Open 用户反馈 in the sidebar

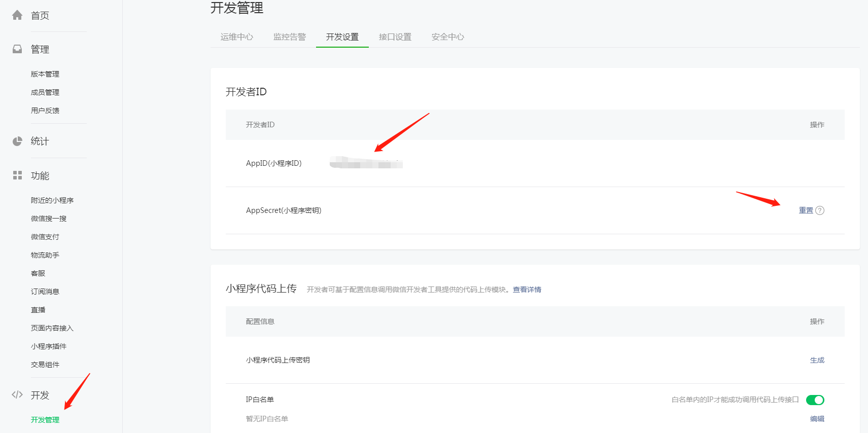tap(45, 111)
